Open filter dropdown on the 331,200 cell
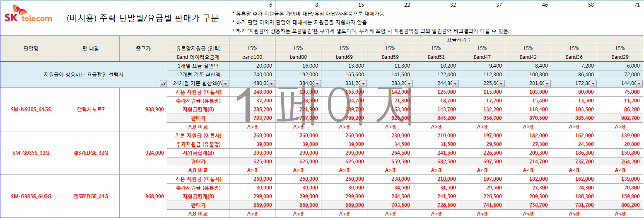Viewport: 644px width, 218px height. click(363, 83)
